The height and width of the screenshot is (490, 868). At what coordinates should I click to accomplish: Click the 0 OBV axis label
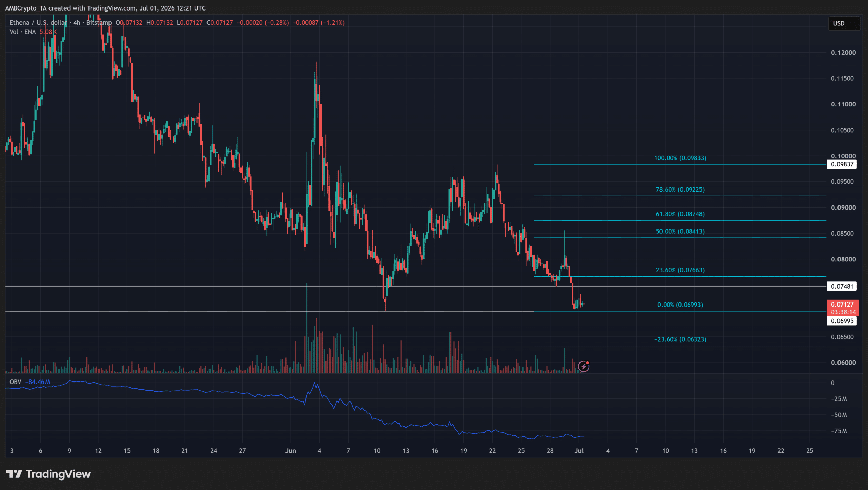coord(833,383)
